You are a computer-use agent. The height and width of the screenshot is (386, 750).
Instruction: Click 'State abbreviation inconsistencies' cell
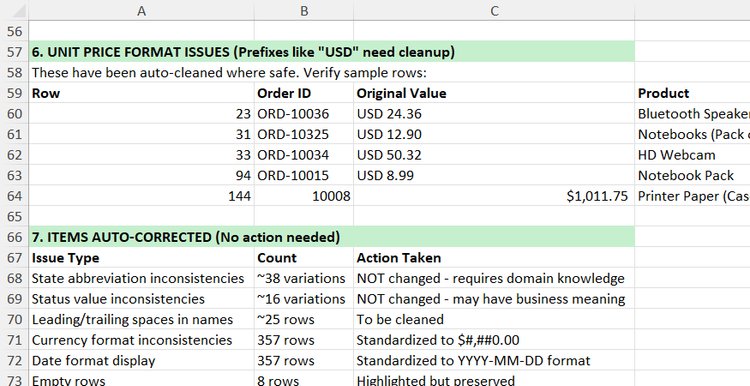(x=142, y=278)
